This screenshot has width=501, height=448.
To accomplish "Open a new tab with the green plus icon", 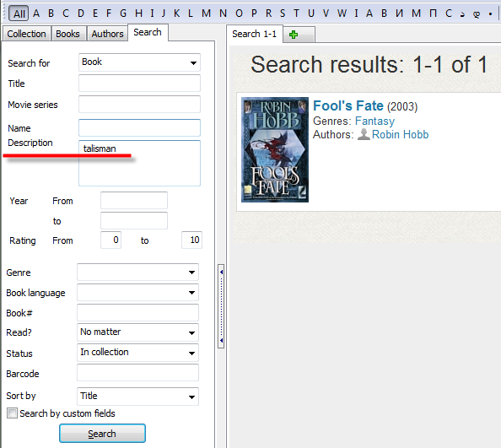I will point(294,35).
